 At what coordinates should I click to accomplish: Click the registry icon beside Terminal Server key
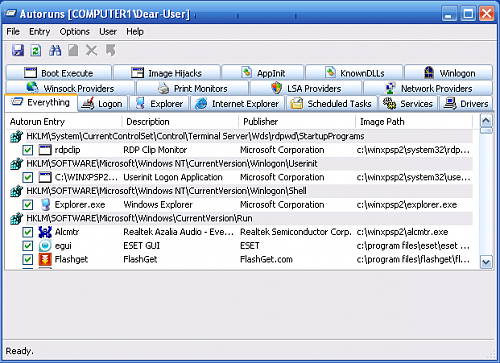click(x=16, y=136)
